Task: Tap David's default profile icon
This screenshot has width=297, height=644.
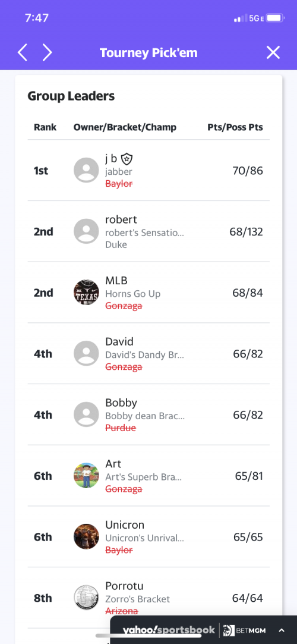Action: point(86,354)
